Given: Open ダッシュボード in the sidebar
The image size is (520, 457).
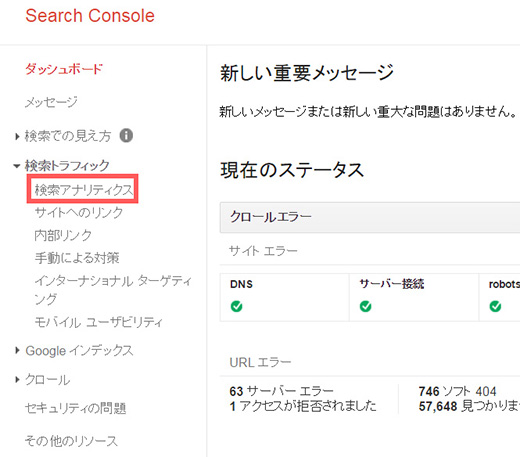Looking at the screenshot, I should 64,69.
